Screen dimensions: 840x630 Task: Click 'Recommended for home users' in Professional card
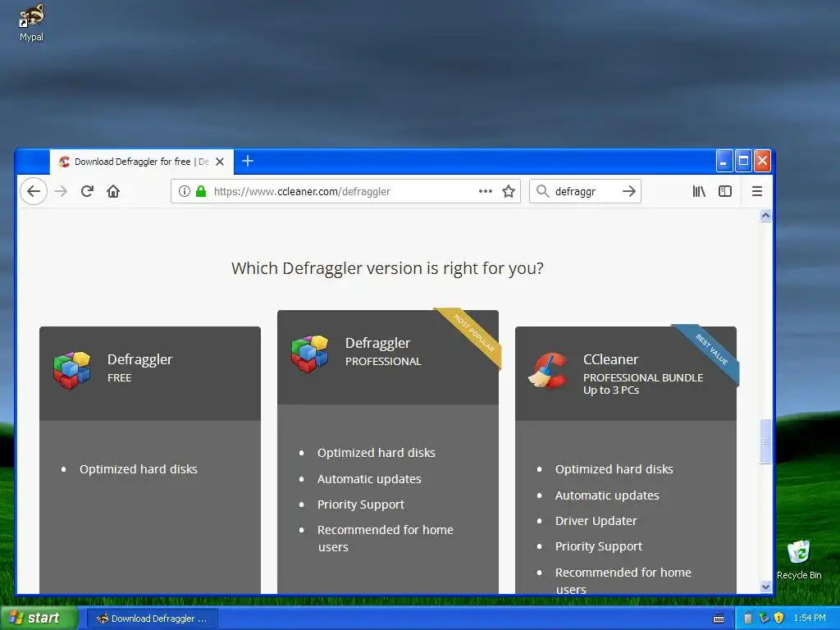coord(386,538)
